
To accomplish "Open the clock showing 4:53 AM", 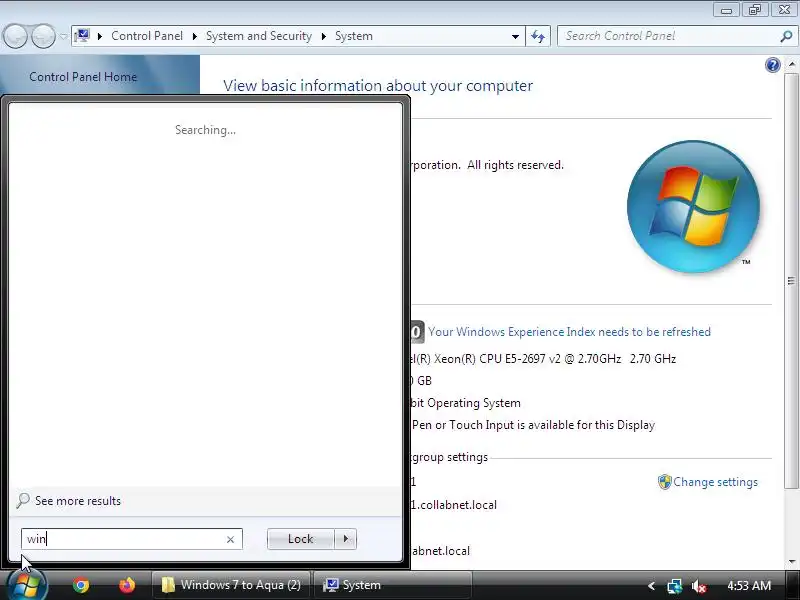I will tap(748, 585).
